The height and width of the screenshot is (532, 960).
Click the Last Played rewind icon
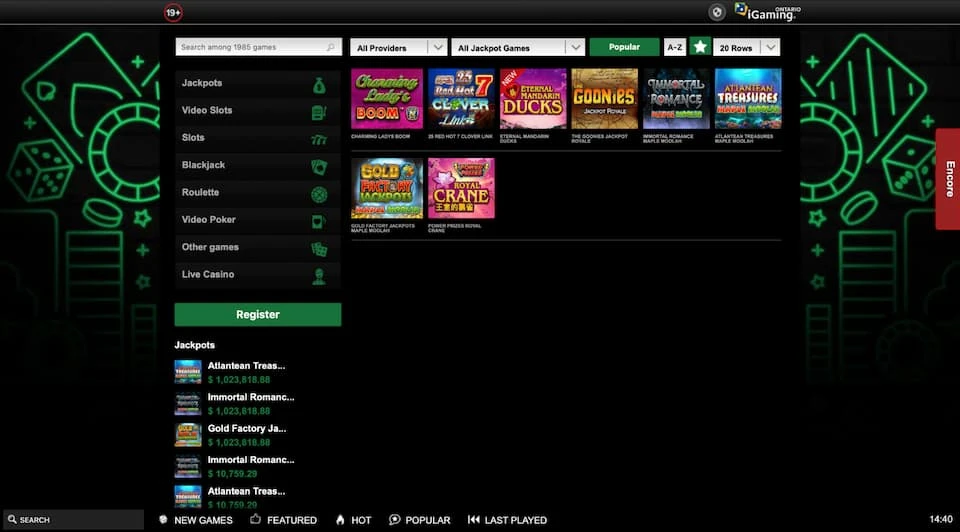tap(473, 519)
